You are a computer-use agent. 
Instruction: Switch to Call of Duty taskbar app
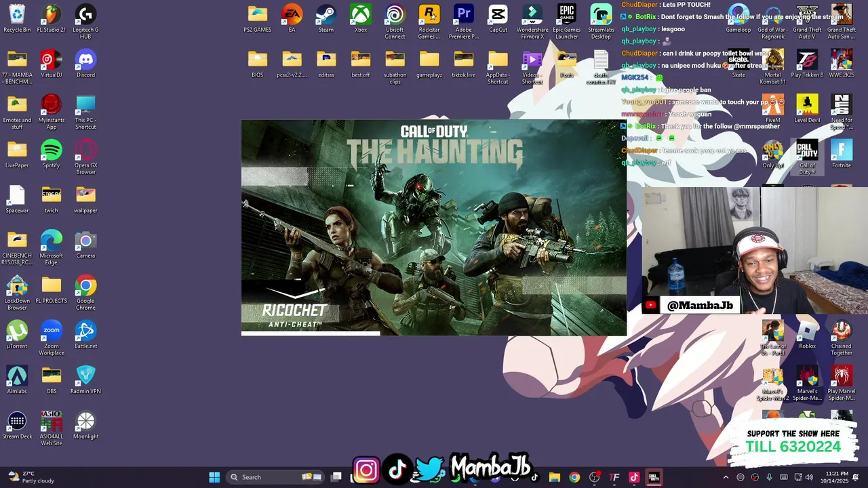(654, 477)
